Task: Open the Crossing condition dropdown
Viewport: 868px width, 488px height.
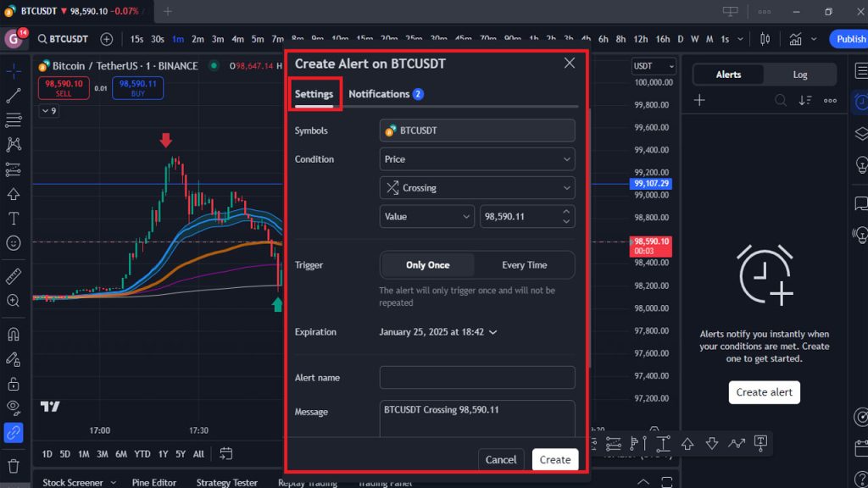Action: click(476, 187)
